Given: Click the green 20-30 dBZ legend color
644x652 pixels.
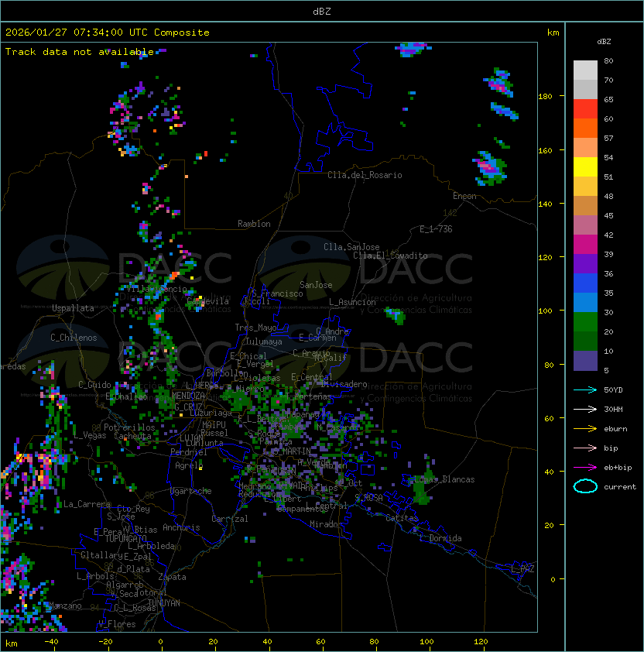Looking at the screenshot, I should click(585, 321).
